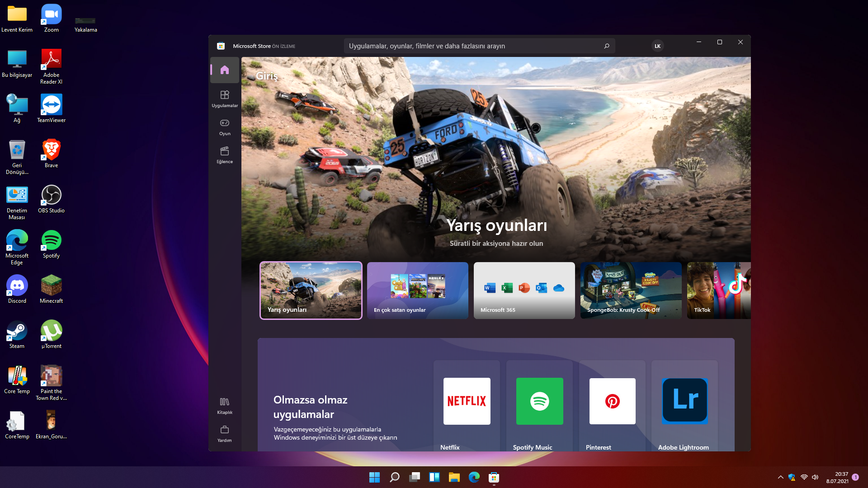This screenshot has width=868, height=488.
Task: Open the Adobe Lightroom app tile
Action: (x=684, y=401)
